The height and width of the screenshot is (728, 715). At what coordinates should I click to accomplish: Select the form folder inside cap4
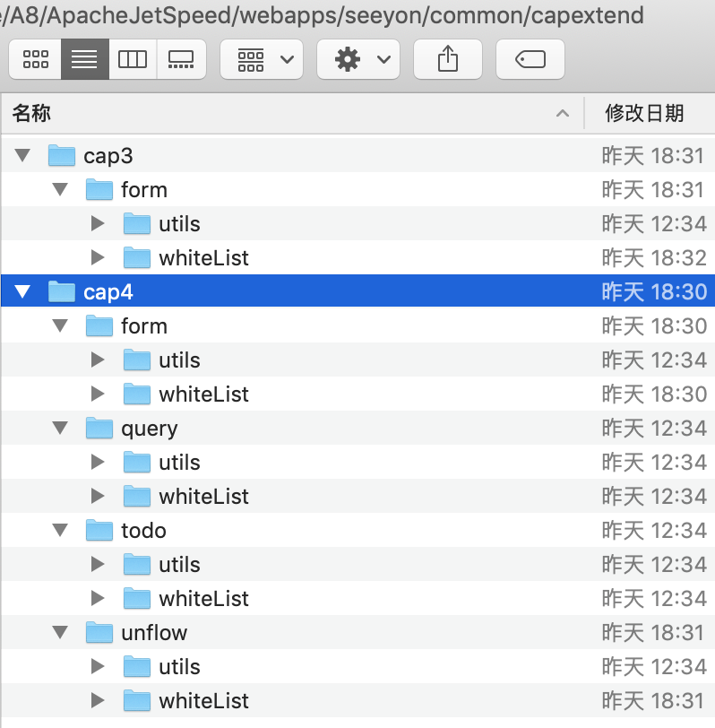(143, 326)
